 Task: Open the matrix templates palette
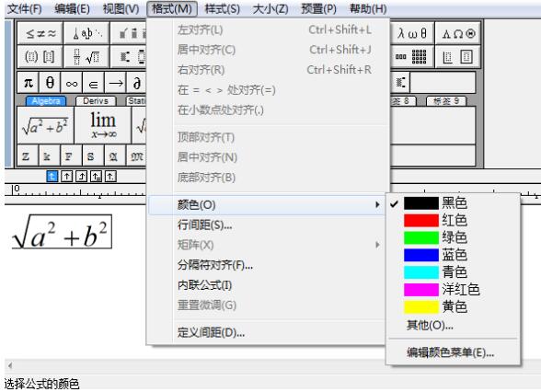(x=412, y=56)
